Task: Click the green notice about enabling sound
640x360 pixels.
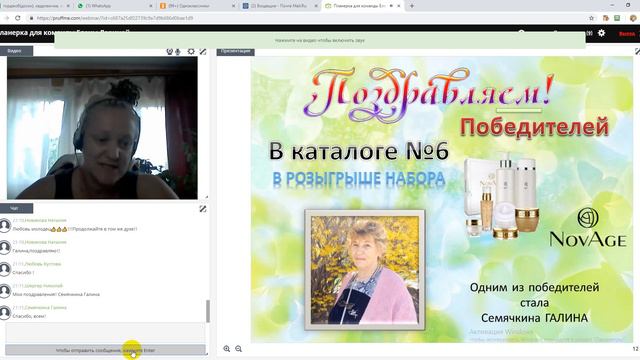Action: [x=320, y=40]
